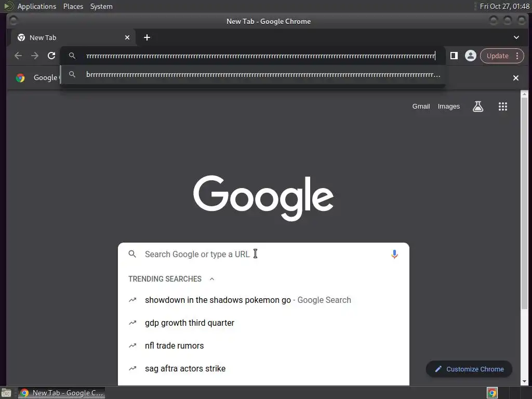Select sag aftra actors strike suggestion

[x=263, y=368]
